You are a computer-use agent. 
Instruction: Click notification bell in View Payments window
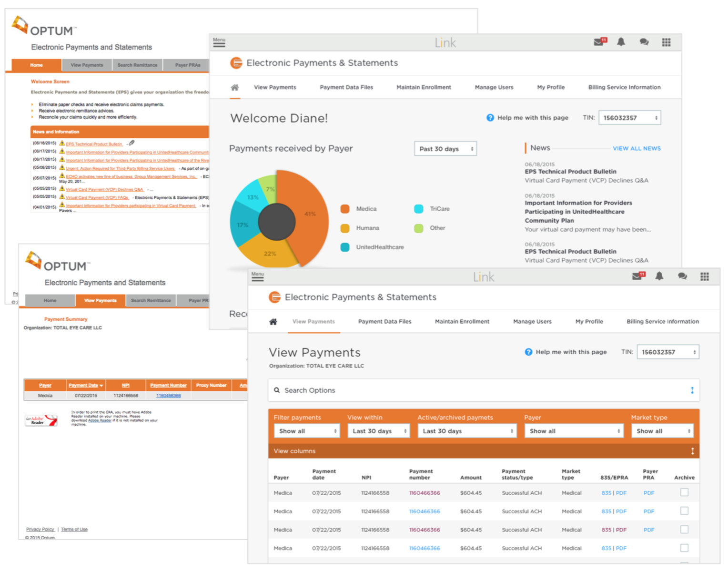[x=659, y=276]
